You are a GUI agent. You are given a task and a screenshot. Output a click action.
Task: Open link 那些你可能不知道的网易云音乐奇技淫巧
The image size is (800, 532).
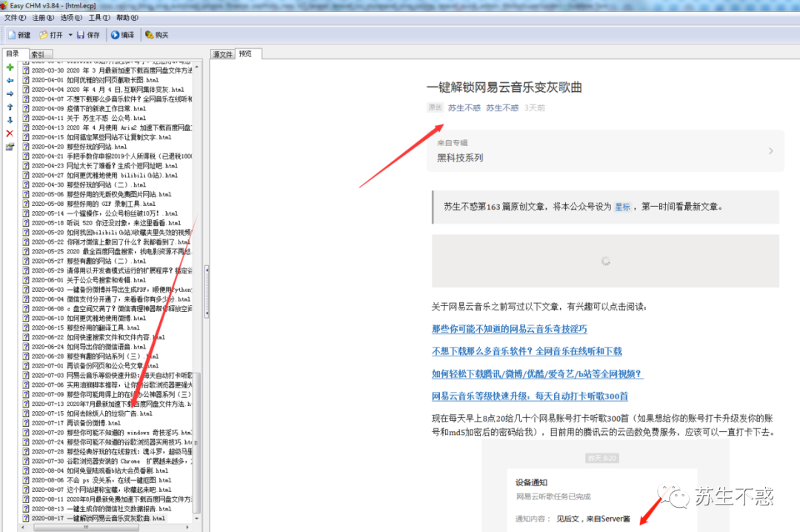click(509, 329)
